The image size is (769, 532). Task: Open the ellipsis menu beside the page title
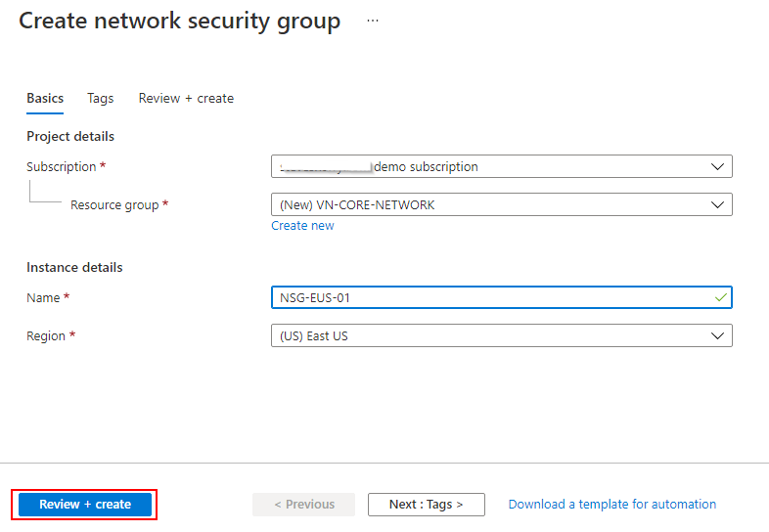(372, 21)
